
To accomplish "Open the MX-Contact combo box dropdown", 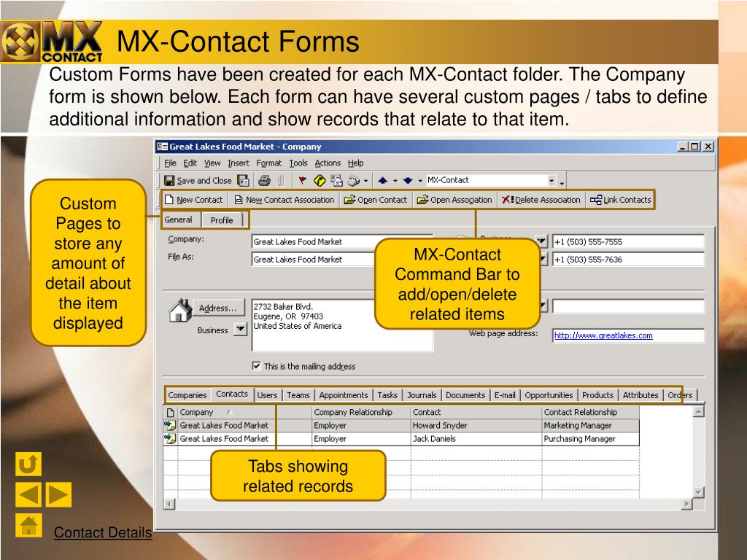I will (x=551, y=181).
